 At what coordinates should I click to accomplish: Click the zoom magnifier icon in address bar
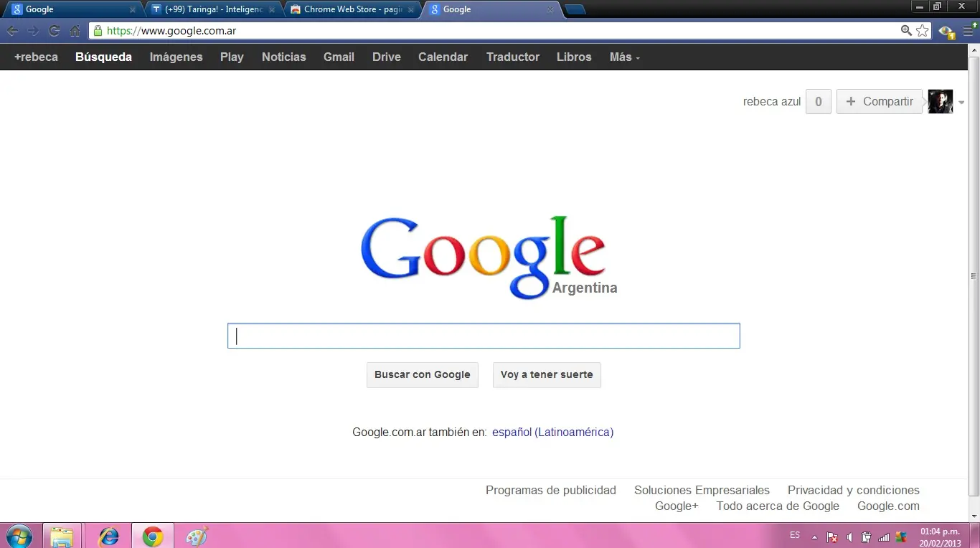[x=905, y=31]
